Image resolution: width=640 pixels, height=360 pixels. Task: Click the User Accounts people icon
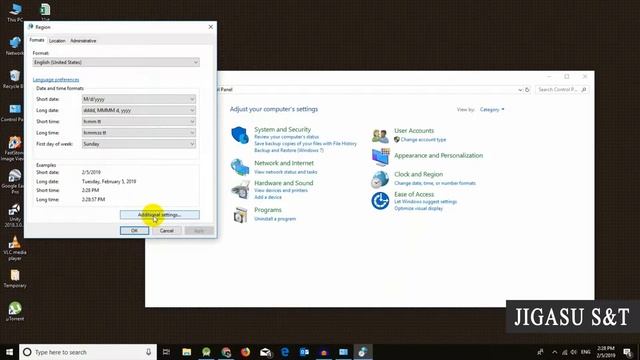pyautogui.click(x=380, y=136)
